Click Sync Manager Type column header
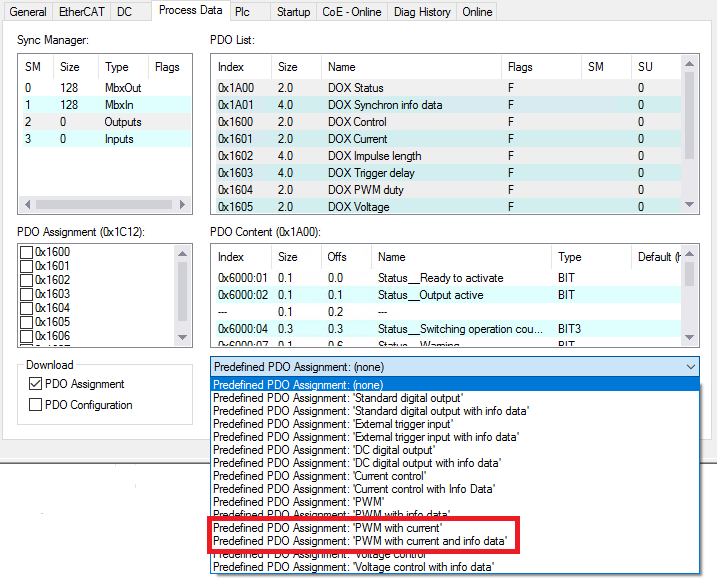The image size is (717, 580). (123, 67)
